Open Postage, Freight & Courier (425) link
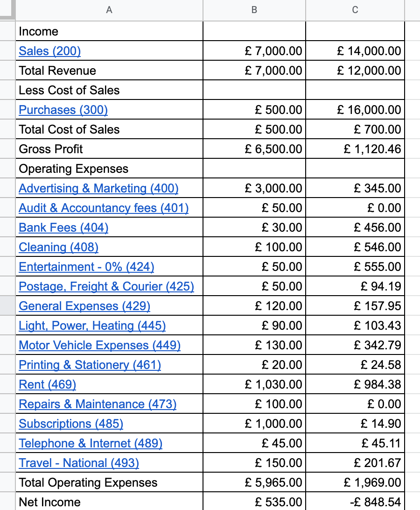Screen dimensions: 420x510 tap(106, 286)
